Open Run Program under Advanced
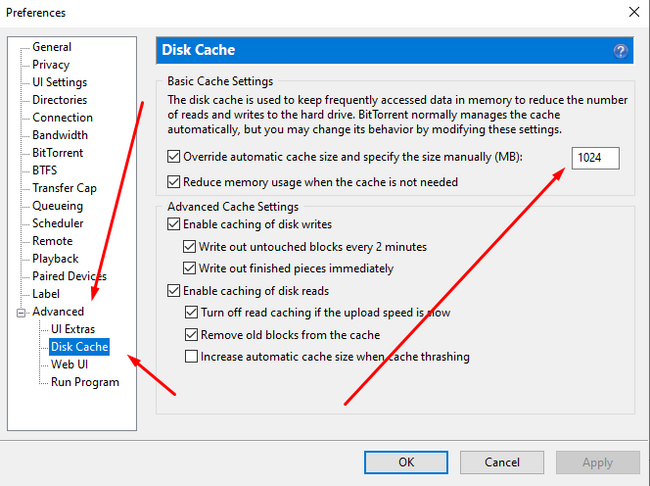This screenshot has width=650, height=486. 85,382
